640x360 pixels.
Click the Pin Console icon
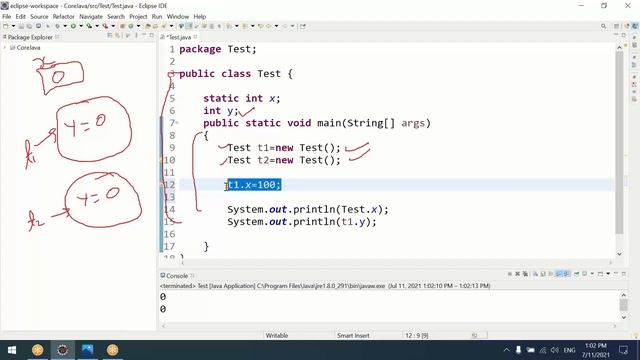pos(576,274)
